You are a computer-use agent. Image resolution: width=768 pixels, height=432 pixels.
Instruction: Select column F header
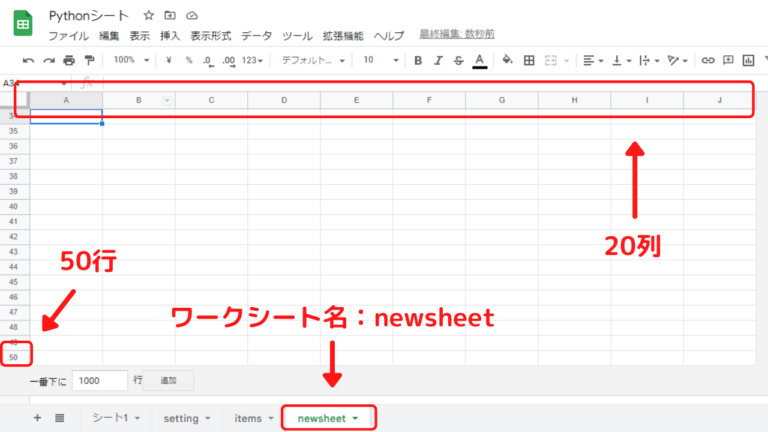429,100
